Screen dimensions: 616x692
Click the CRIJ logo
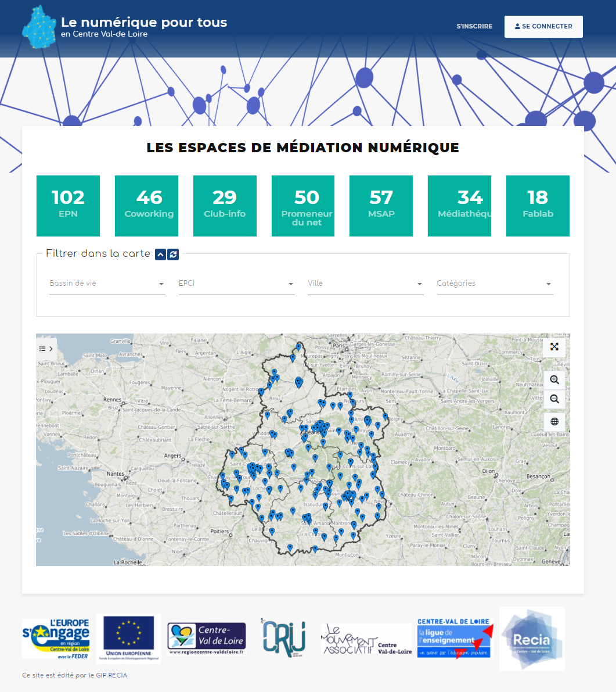tap(283, 638)
